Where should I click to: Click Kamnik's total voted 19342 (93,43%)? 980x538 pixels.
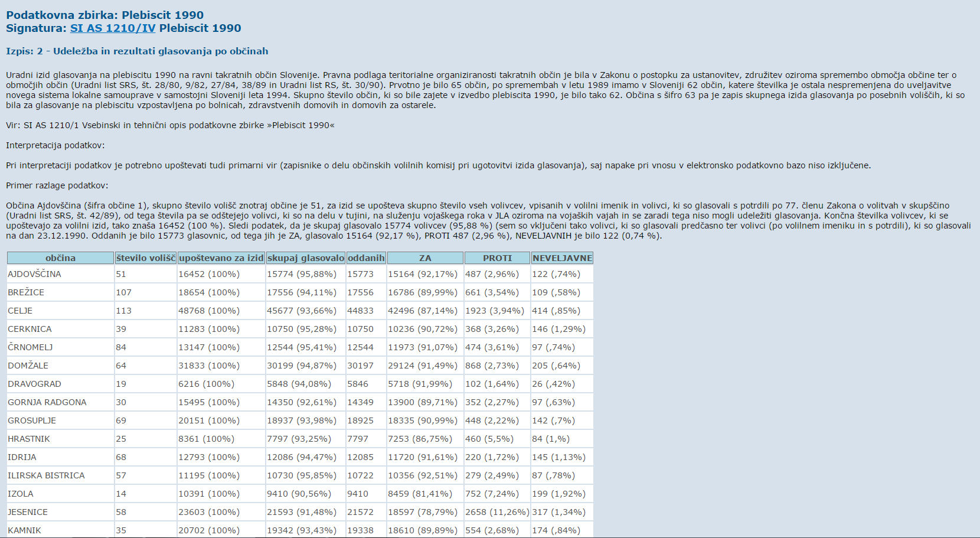302,530
